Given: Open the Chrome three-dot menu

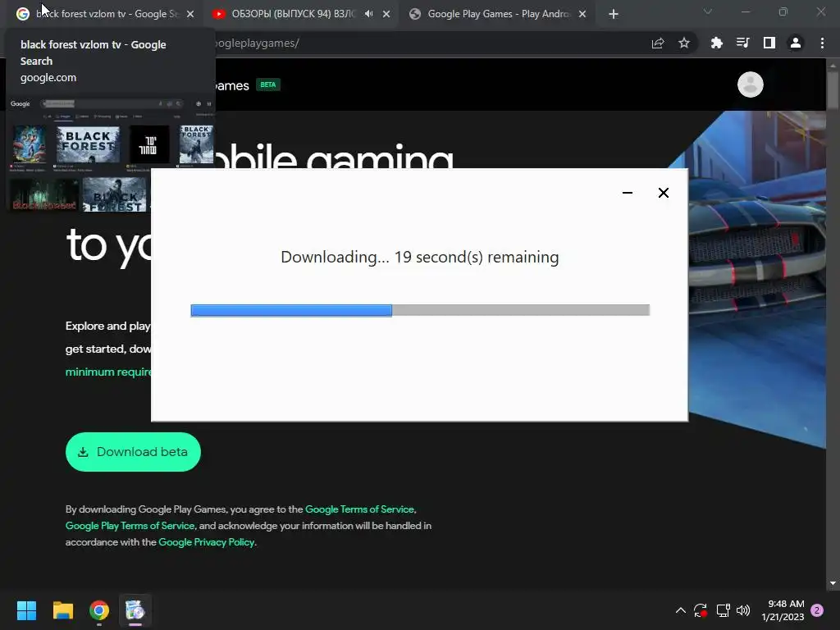Looking at the screenshot, I should coord(822,43).
